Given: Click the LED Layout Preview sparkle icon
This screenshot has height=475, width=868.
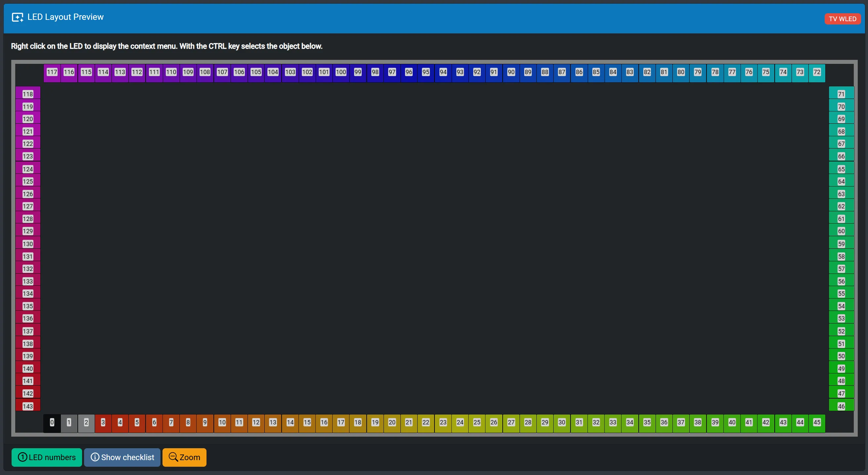Looking at the screenshot, I should click(x=18, y=17).
